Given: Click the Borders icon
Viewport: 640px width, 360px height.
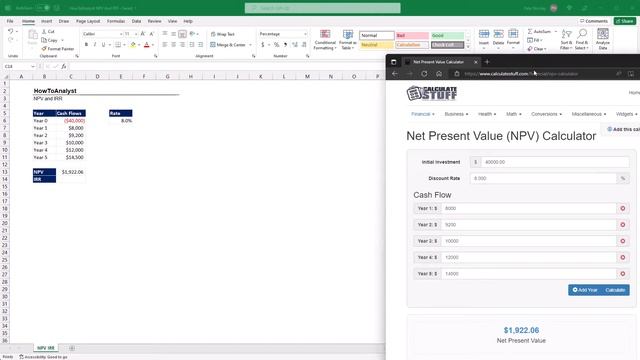Looking at the screenshot, I should point(118,44).
